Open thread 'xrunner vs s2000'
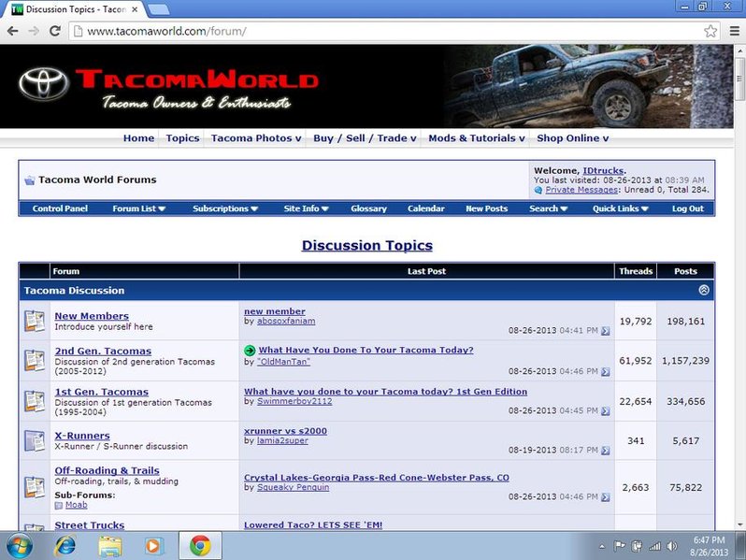Viewport: 746px width, 560px height. coord(285,431)
